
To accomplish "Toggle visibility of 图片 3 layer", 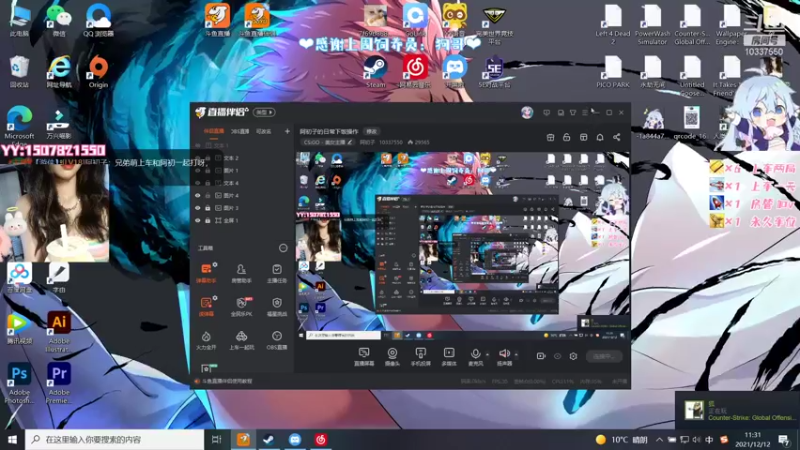I will pos(198,208).
